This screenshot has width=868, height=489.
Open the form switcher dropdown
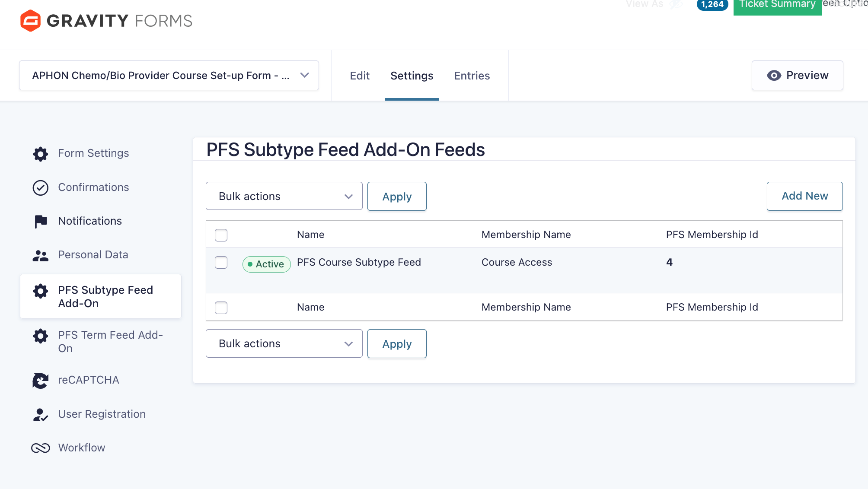169,76
